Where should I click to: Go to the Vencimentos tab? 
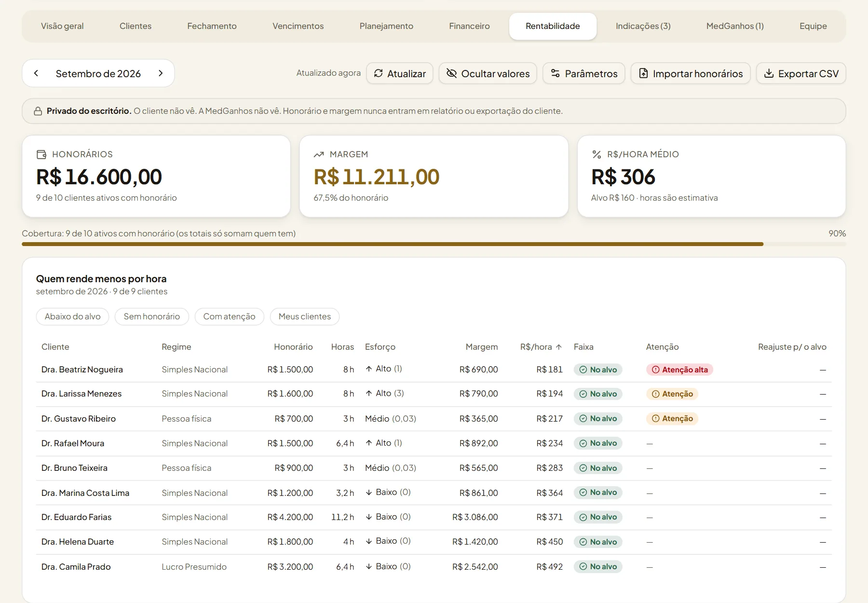click(298, 26)
